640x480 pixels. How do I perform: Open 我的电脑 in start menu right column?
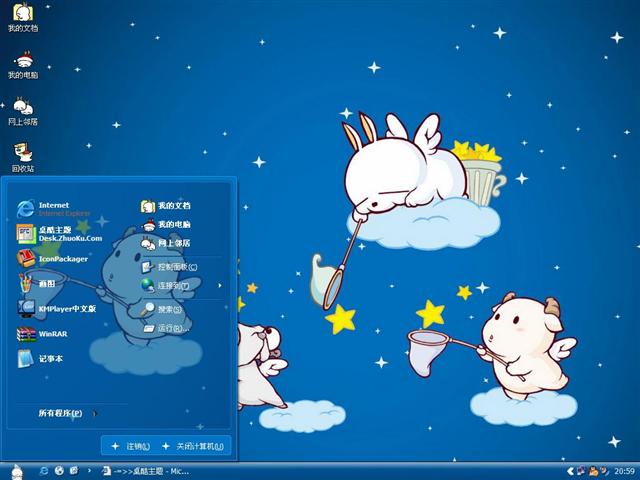click(x=166, y=224)
